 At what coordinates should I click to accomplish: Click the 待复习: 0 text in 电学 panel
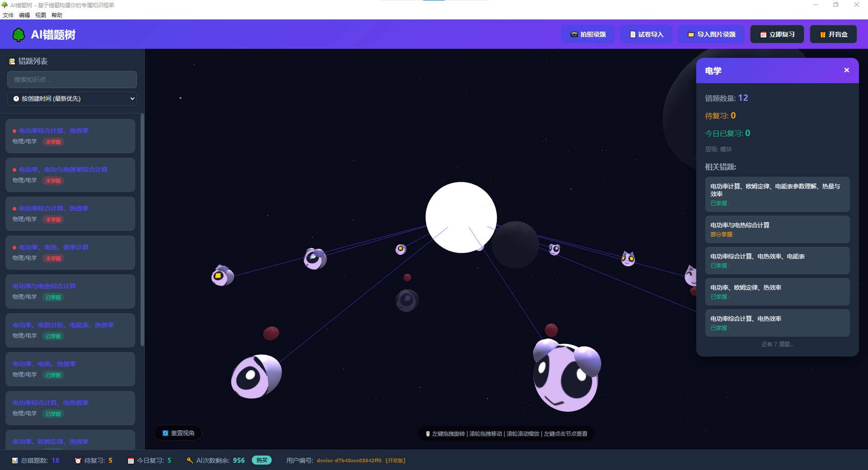click(721, 116)
